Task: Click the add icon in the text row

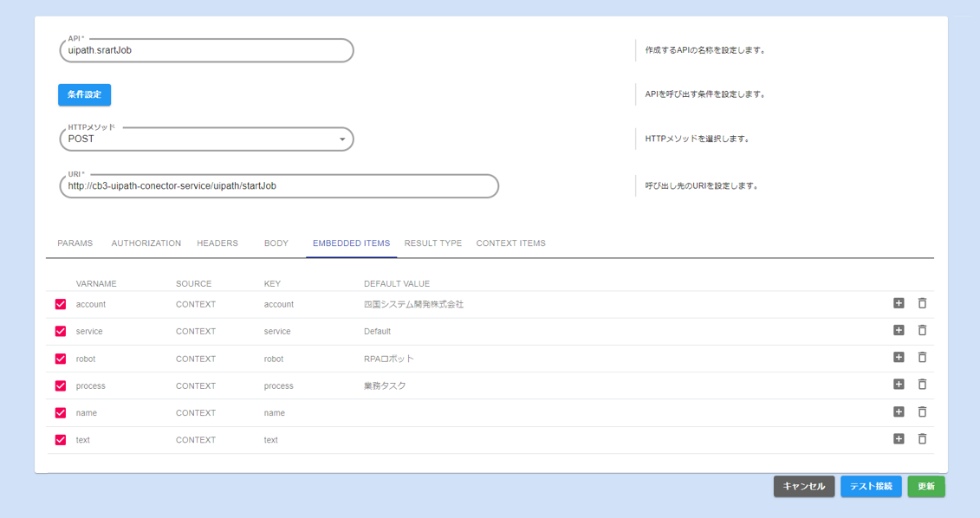Action: 899,439
